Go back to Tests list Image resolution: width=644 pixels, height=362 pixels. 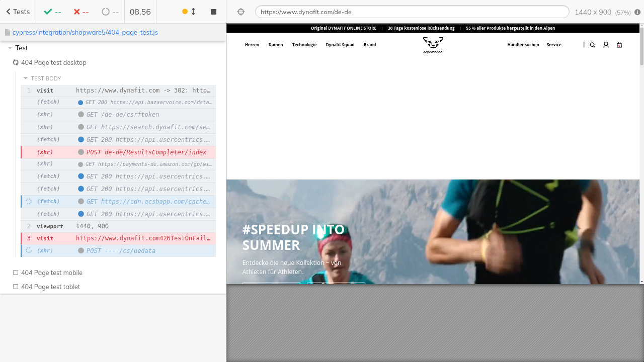[x=18, y=12]
